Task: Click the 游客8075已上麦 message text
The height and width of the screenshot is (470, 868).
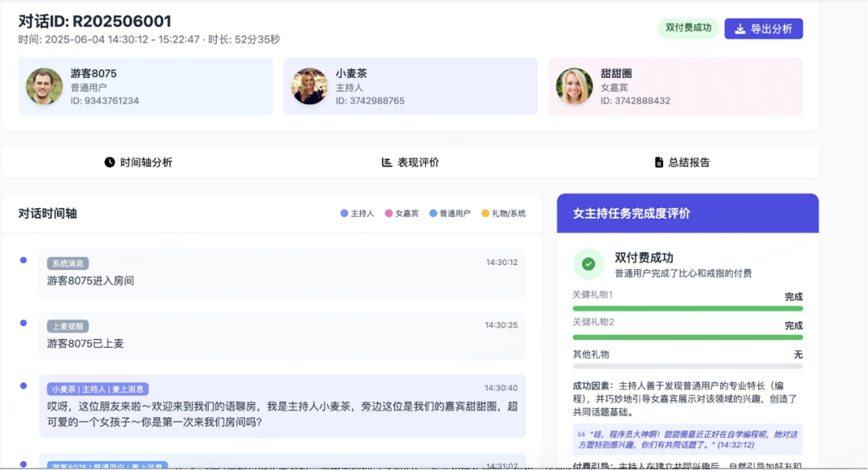Action: (x=85, y=343)
